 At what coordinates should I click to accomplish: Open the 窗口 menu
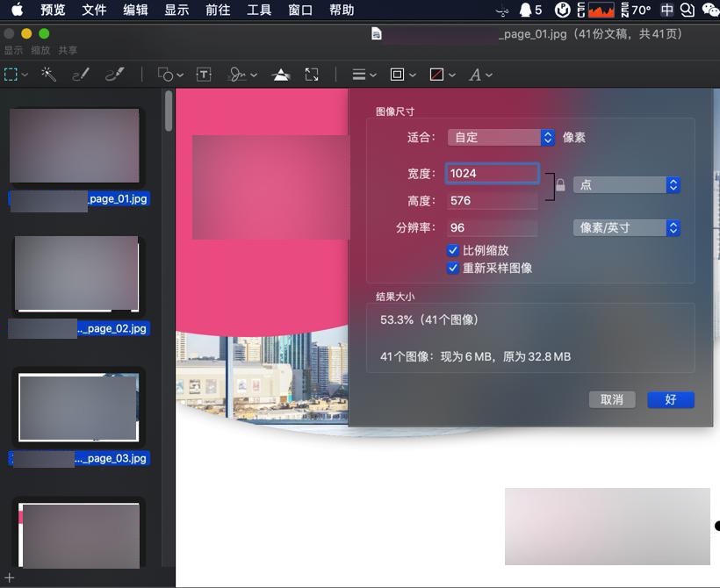301,10
